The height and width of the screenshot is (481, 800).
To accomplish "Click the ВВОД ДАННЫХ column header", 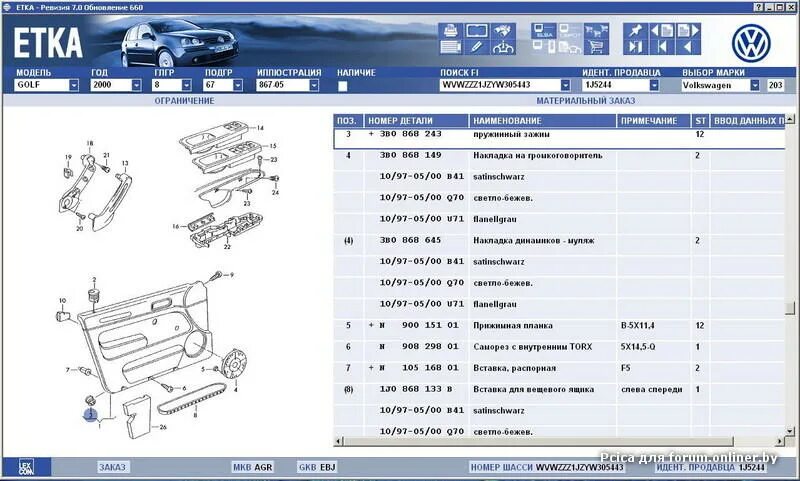I will 748,121.
